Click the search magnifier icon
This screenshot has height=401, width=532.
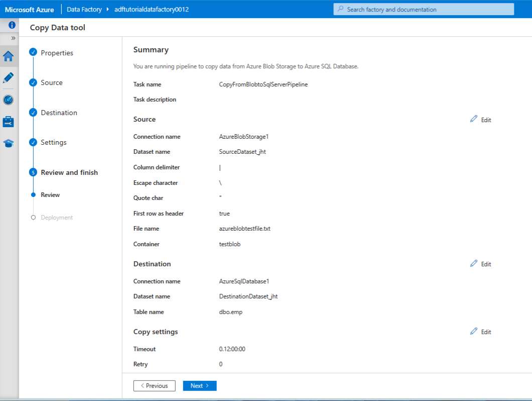coord(340,9)
